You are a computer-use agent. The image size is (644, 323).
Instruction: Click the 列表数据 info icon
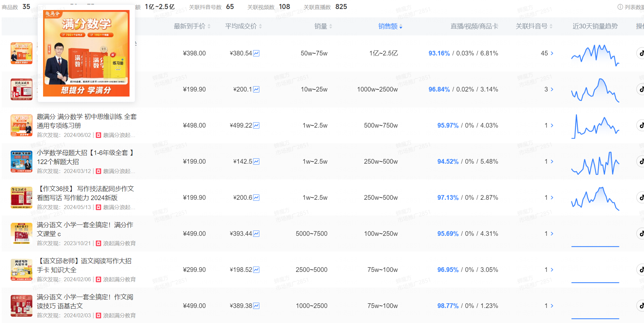[620, 7]
